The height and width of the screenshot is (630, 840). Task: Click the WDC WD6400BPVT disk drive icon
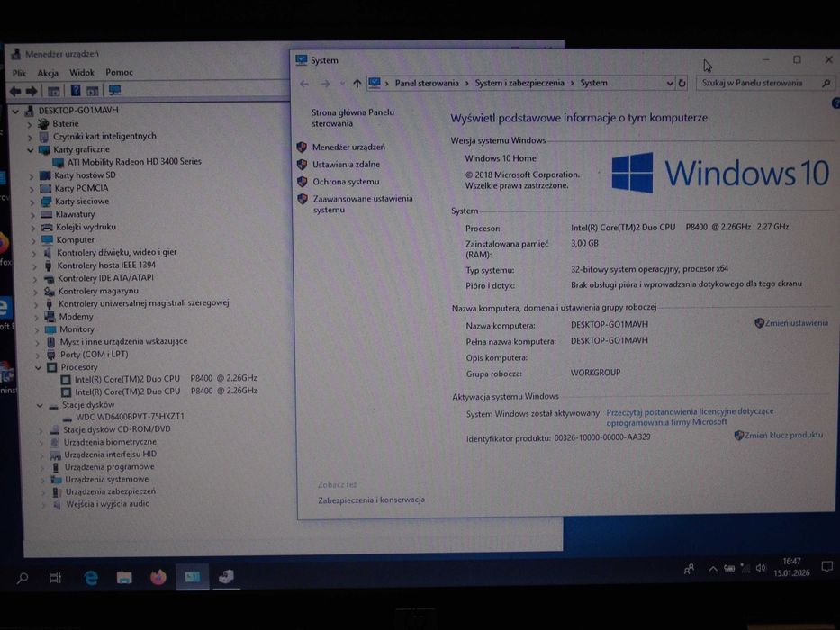(x=68, y=418)
